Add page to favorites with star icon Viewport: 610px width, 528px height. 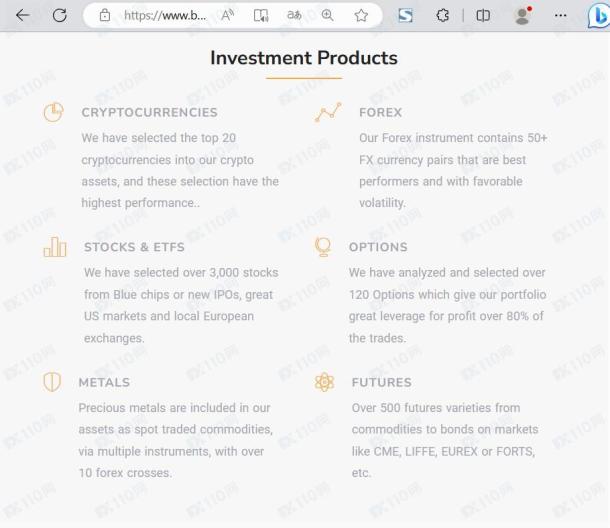click(x=361, y=16)
